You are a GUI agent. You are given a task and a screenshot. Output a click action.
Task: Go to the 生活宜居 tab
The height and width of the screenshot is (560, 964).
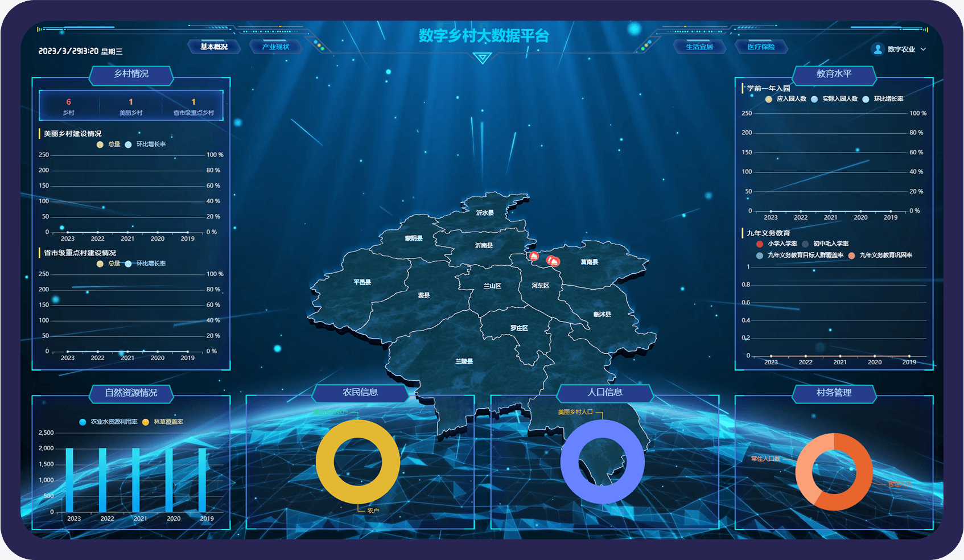(699, 47)
